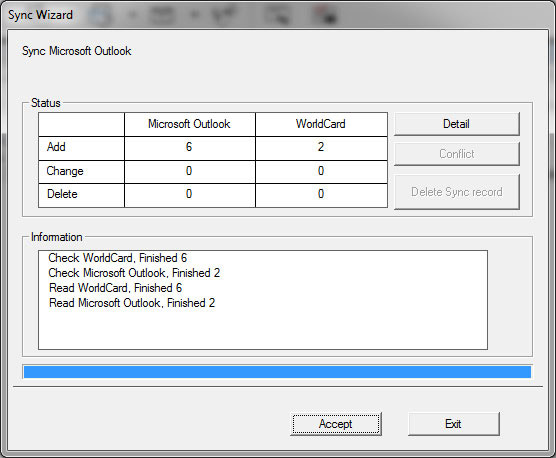Click the disabled Conflict button

pos(457,154)
